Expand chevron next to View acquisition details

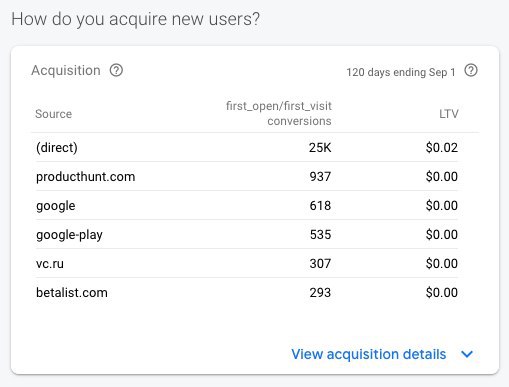click(467, 354)
